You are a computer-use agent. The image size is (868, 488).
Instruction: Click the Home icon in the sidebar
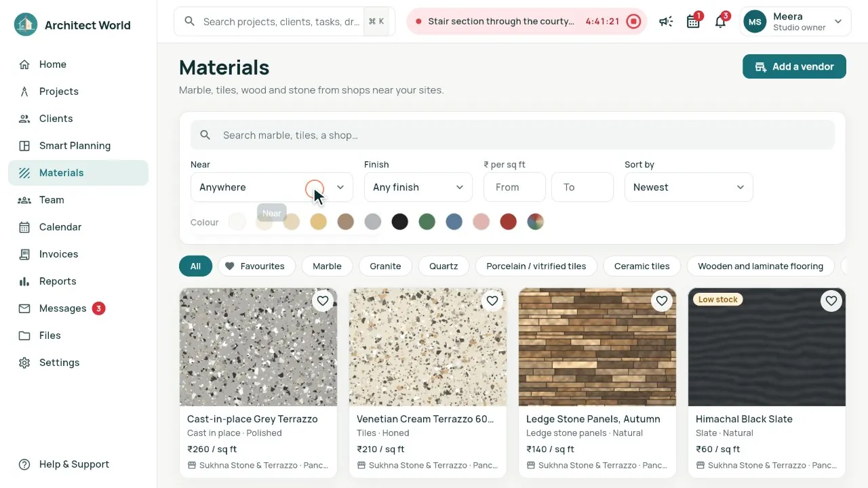(24, 64)
